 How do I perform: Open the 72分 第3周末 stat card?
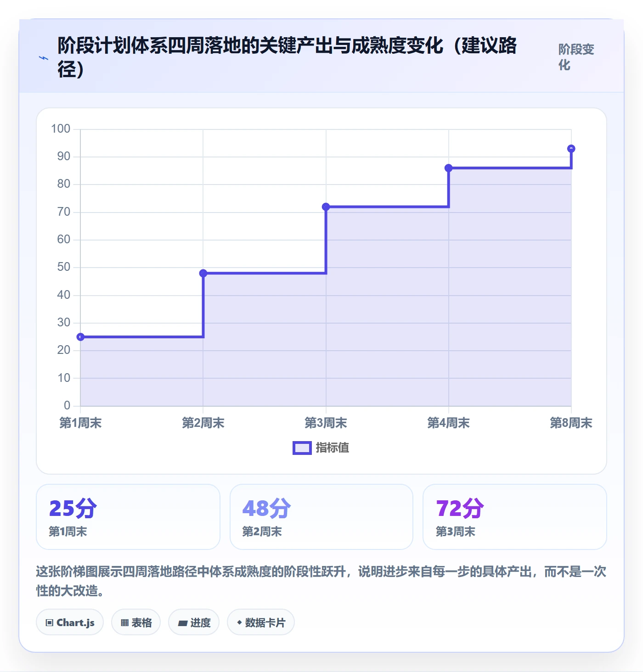515,517
